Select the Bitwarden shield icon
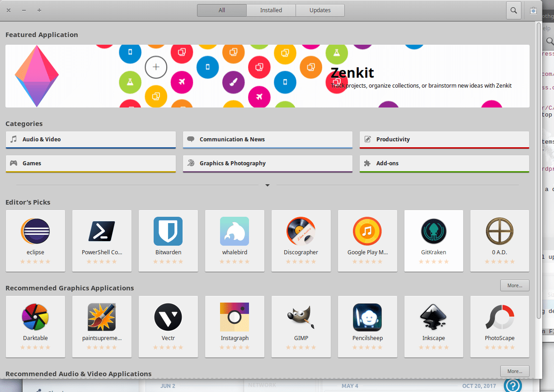This screenshot has width=554, height=392. 168,231
